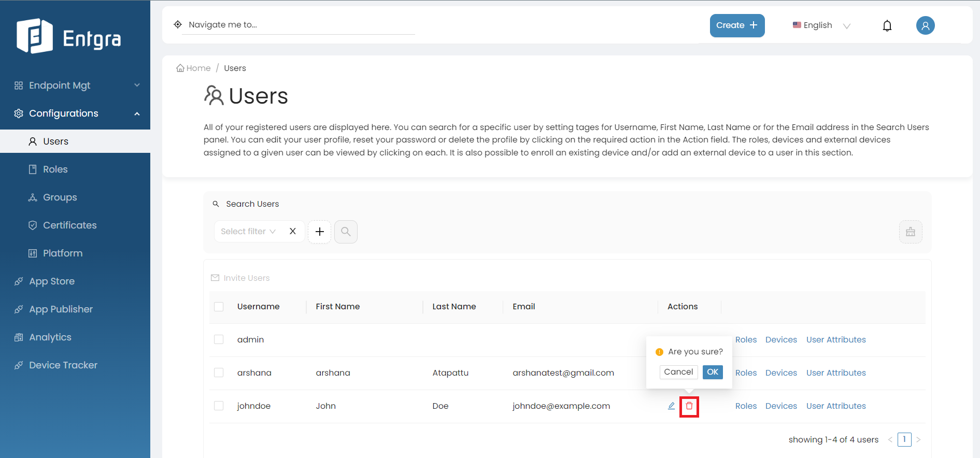The image size is (980, 458).
Task: Go to Certificates in the sidebar
Action: coord(69,225)
